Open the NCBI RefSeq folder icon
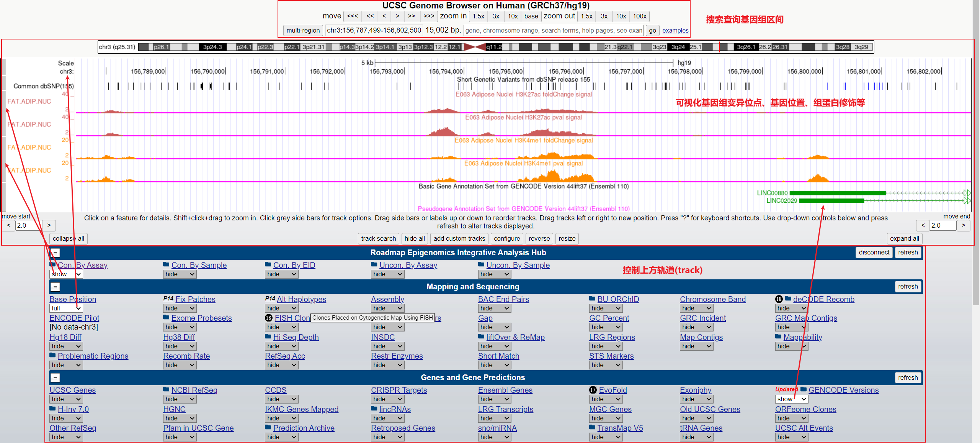 [x=167, y=389]
